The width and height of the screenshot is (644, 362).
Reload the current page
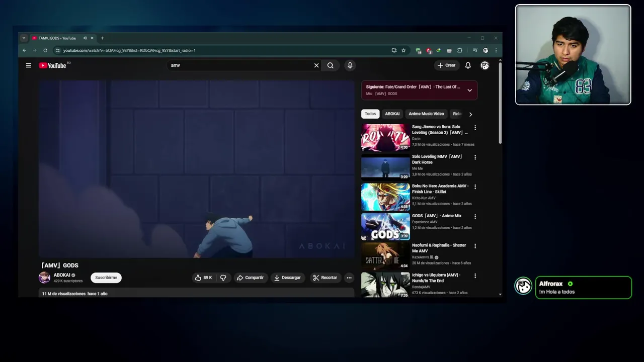[45, 50]
